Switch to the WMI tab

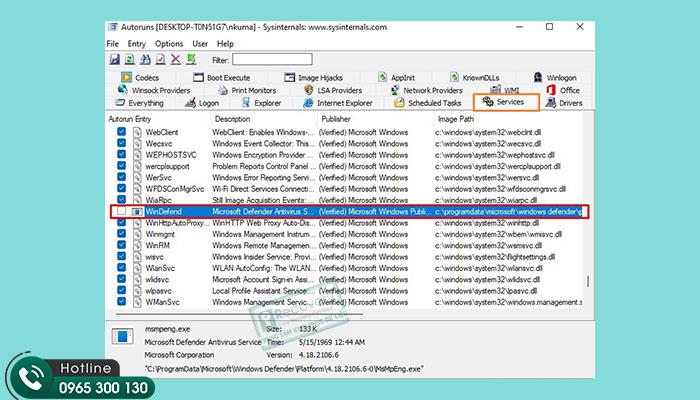point(505,90)
